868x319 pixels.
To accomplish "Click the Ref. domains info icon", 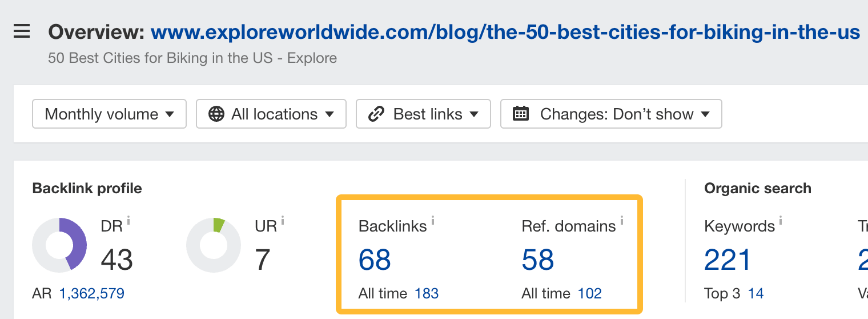I will coord(621,220).
